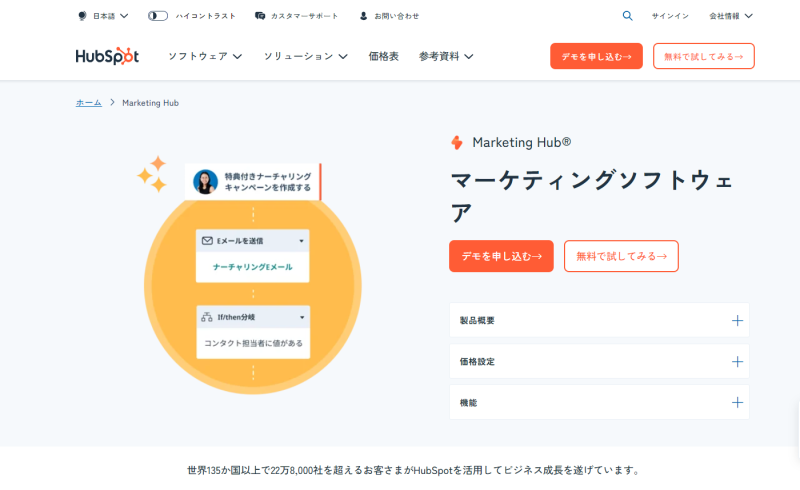
Task: Click the woman's avatar photo
Action: (x=205, y=182)
